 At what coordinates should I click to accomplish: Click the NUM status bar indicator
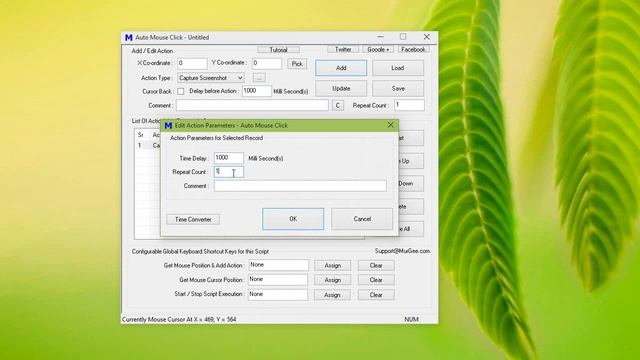coord(411,319)
